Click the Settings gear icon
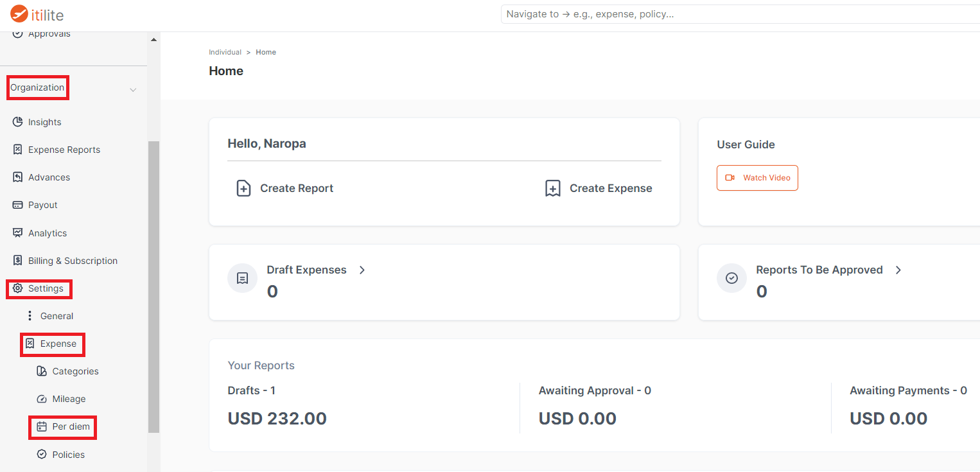The height and width of the screenshot is (472, 980). click(x=18, y=288)
